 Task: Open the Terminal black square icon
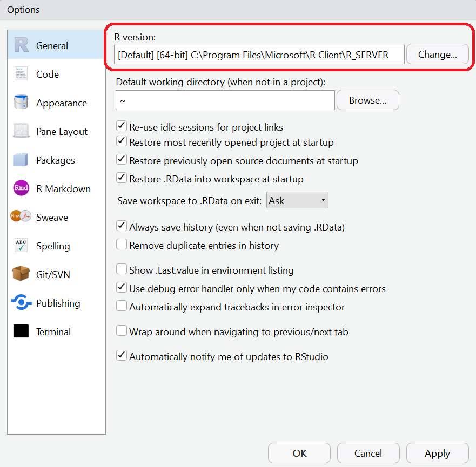(21, 331)
